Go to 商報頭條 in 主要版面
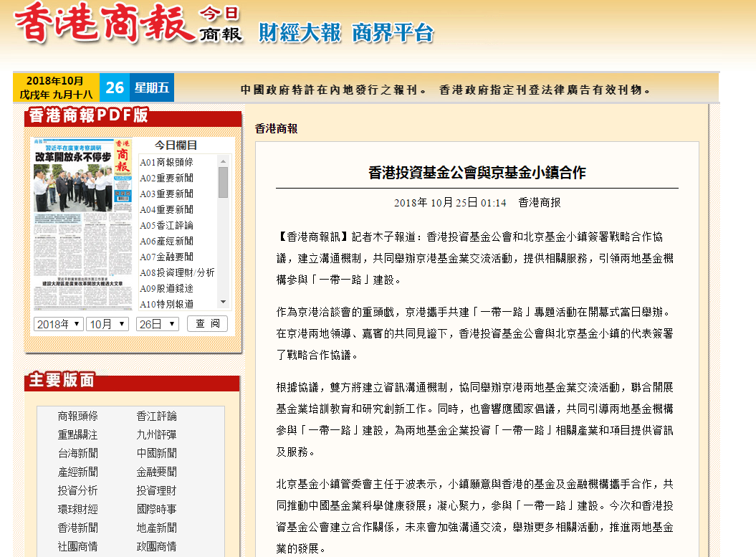This screenshot has height=557, width=756. pos(77,416)
